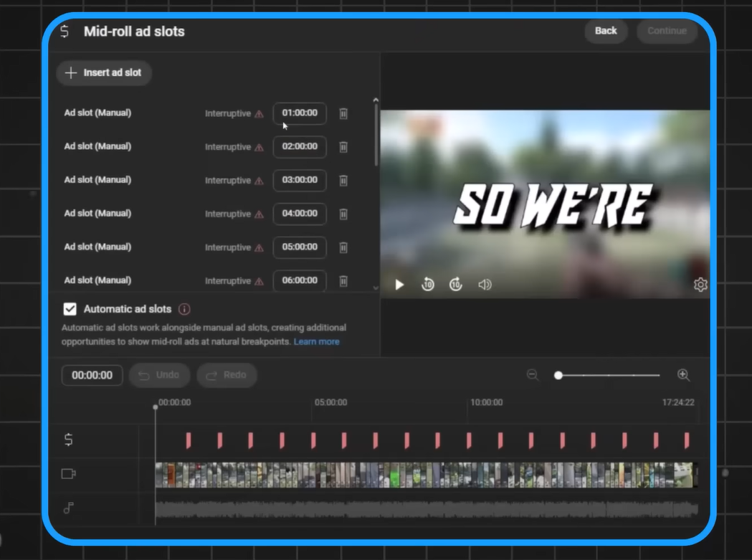Edit the 01:00:00 ad slot time field

pyautogui.click(x=300, y=113)
